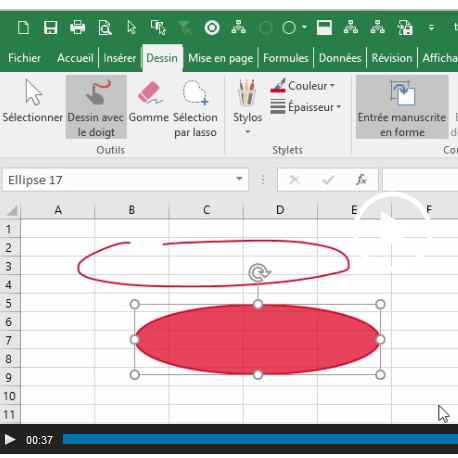Go to the Formules tab
The width and height of the screenshot is (458, 458).
point(286,58)
